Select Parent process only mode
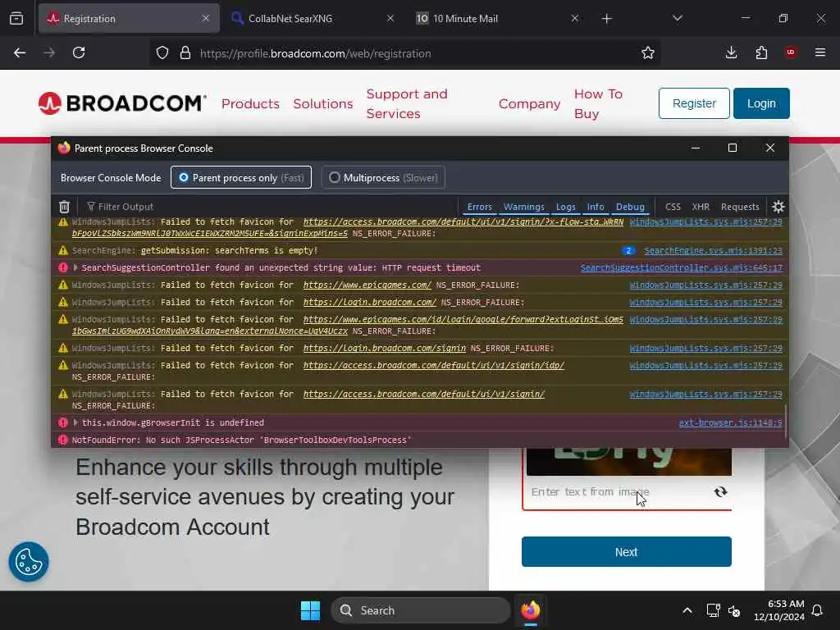This screenshot has height=630, width=840. (241, 177)
